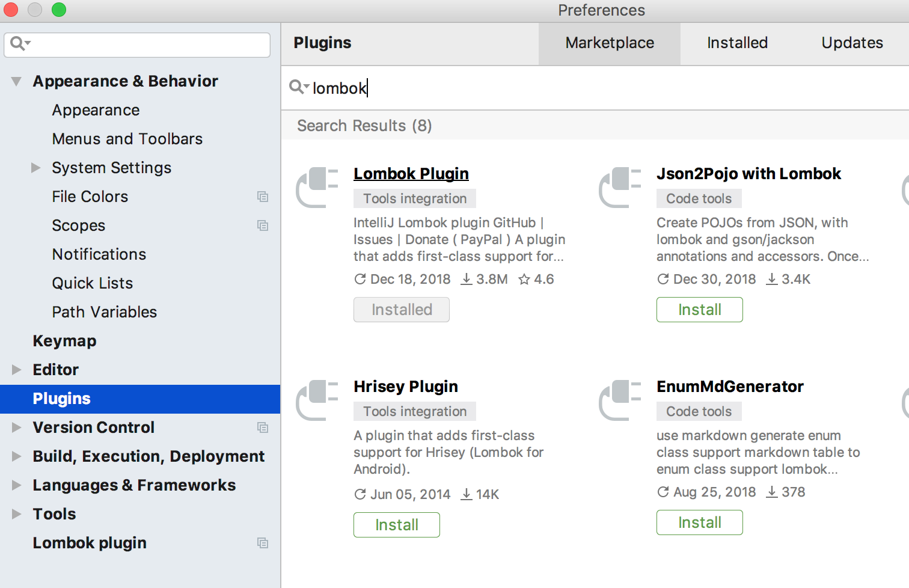Open the Updates tab
This screenshot has height=588, width=909.
(852, 43)
